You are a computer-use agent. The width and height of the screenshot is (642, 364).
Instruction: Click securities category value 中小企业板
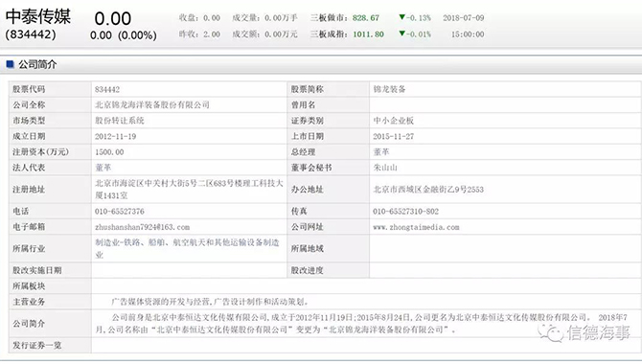pos(394,121)
